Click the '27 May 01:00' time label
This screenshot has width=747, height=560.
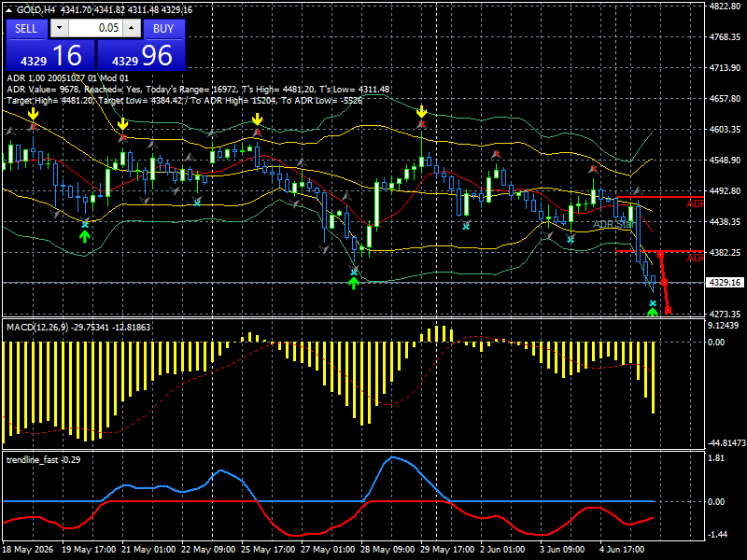click(x=328, y=550)
